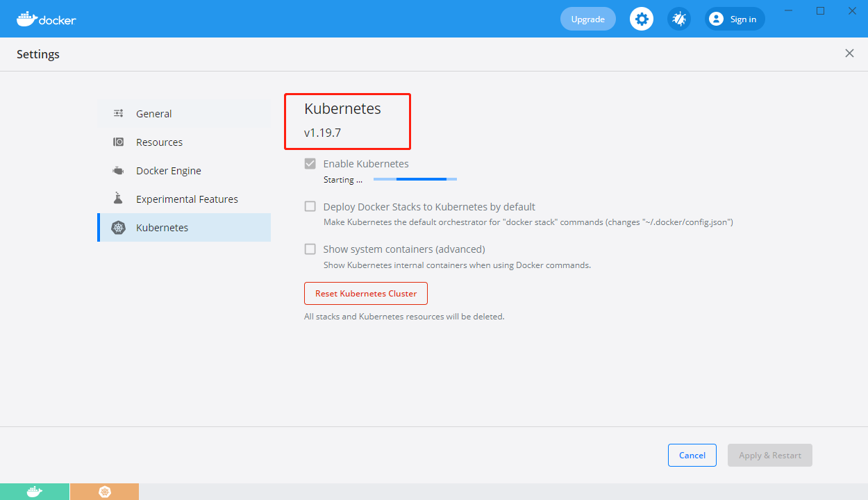
Task: Click the Cancel button
Action: 692,455
